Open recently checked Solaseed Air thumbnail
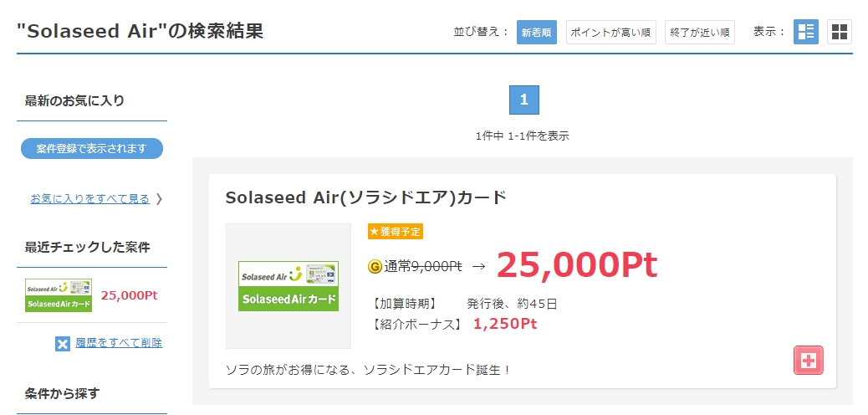The width and height of the screenshot is (868, 415). (x=59, y=295)
